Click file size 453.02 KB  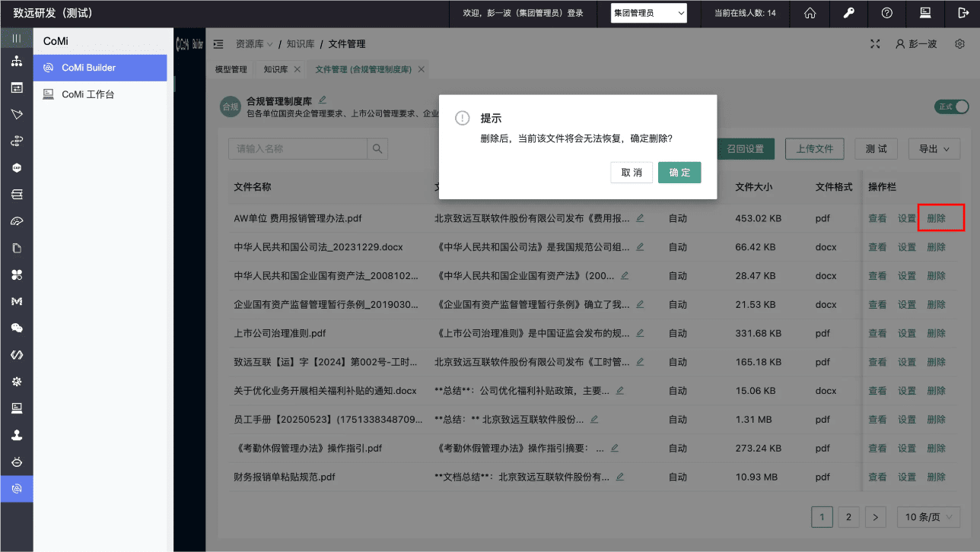click(758, 218)
